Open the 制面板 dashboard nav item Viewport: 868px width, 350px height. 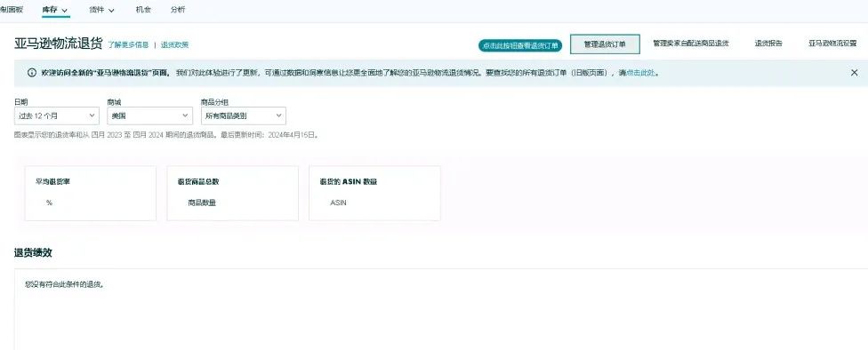pyautogui.click(x=11, y=10)
